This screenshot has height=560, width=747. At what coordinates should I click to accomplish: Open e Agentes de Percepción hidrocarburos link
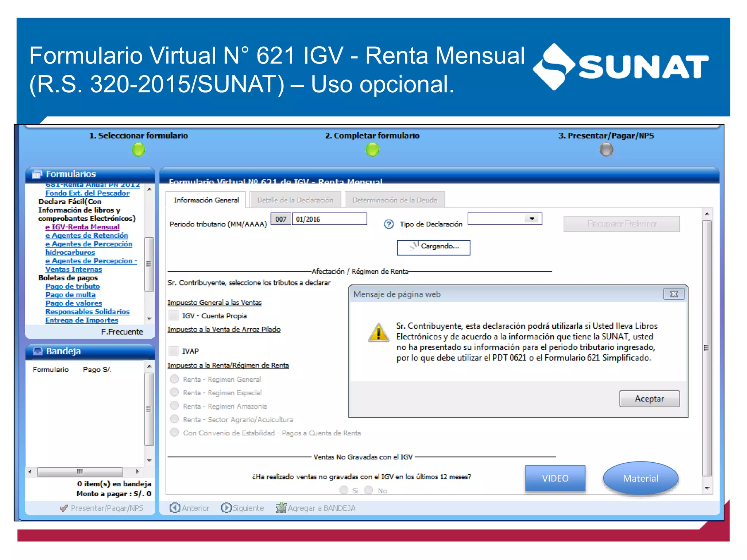[89, 248]
